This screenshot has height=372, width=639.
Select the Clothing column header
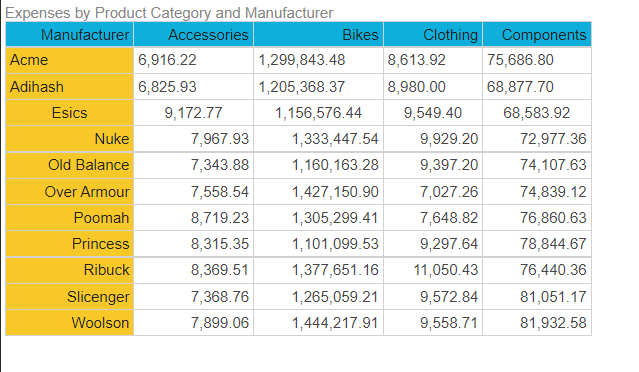[433, 35]
